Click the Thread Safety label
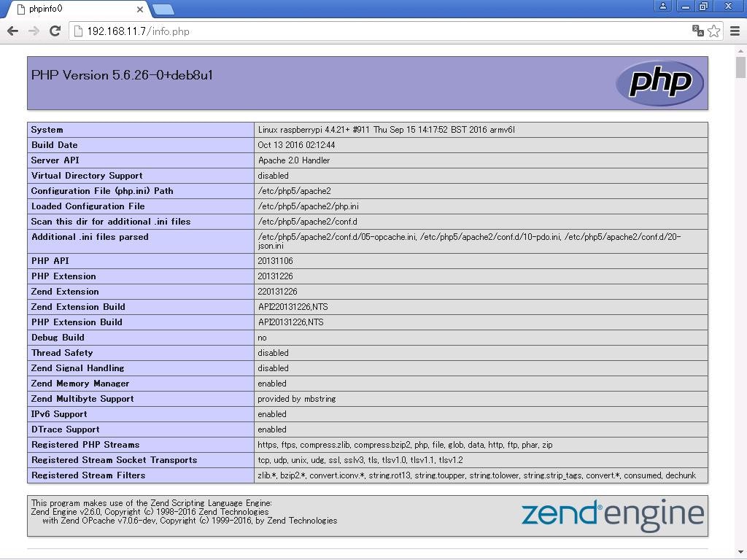The width and height of the screenshot is (747, 560). (62, 353)
